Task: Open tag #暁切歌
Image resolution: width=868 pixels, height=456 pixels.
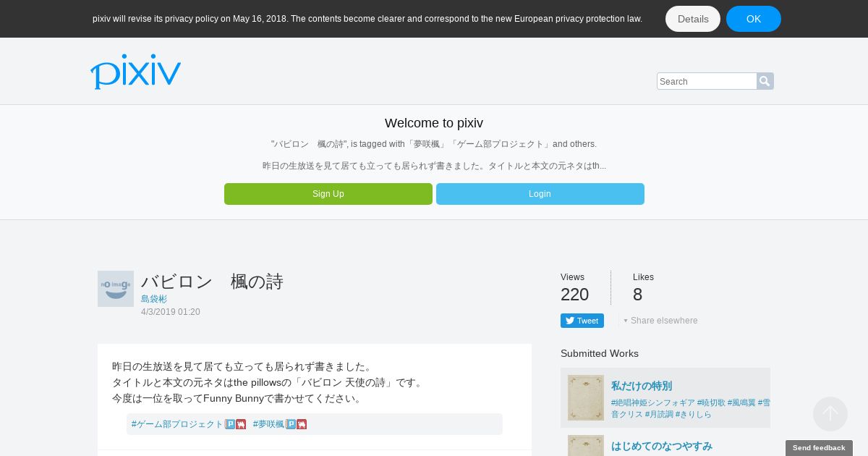Action: [x=711, y=402]
